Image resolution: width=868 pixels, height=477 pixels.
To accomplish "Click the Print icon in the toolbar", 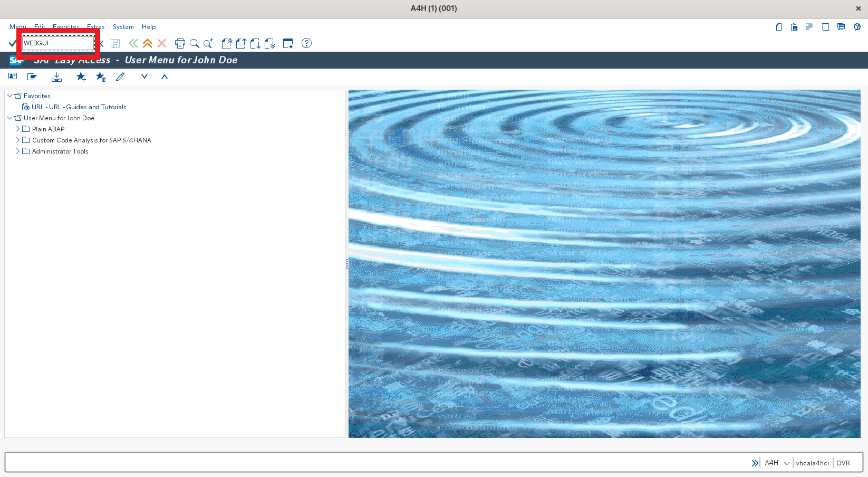I will point(180,43).
